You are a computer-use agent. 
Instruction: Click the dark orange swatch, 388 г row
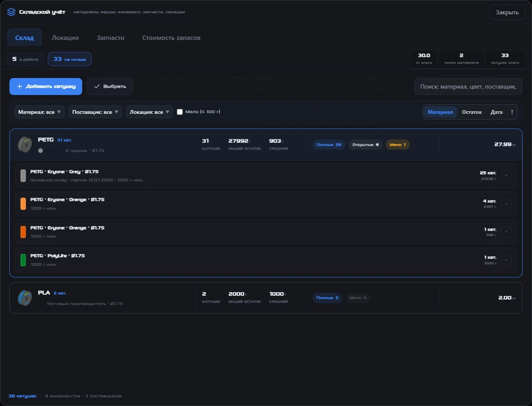point(23,232)
